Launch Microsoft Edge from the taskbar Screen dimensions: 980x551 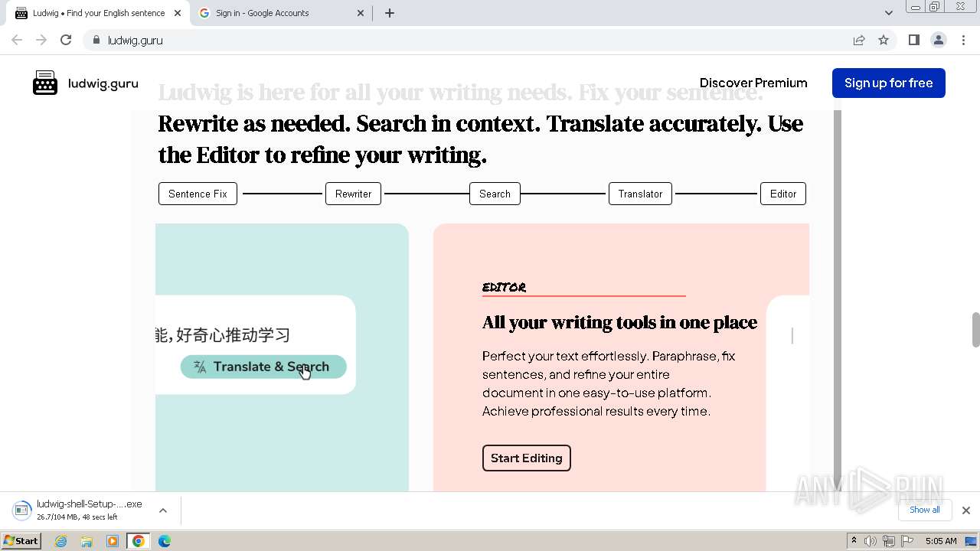(x=164, y=541)
